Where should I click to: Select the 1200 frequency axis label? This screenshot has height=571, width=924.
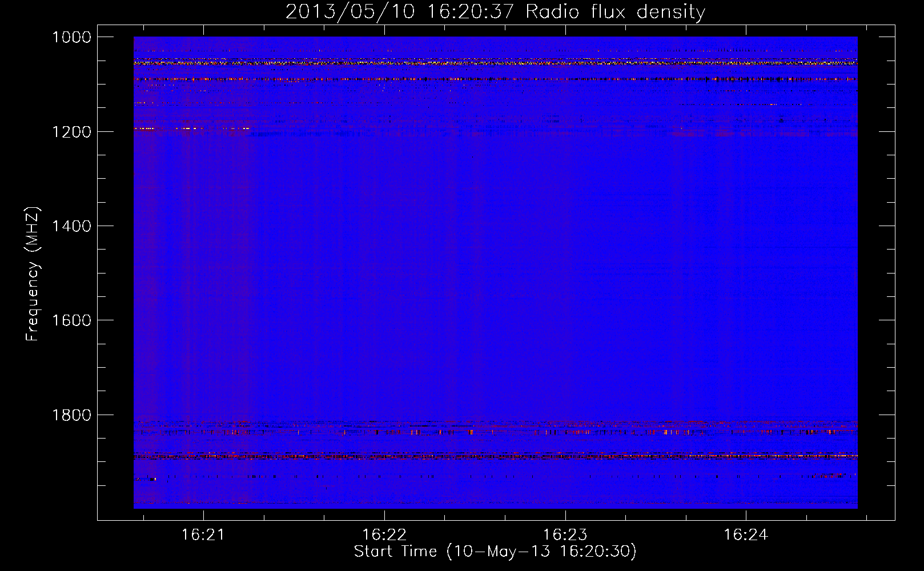click(71, 132)
